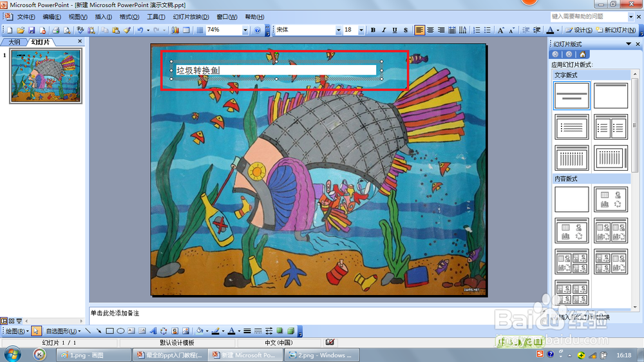Run the spelling check
The image size is (644, 362).
point(80,30)
